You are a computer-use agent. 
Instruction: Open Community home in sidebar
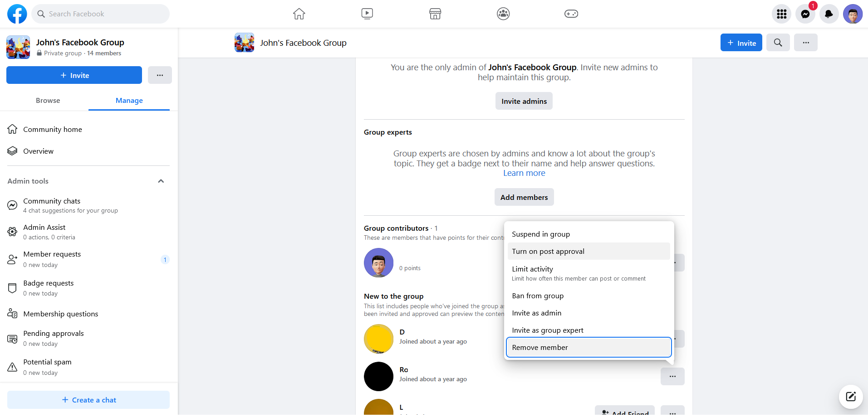[x=88, y=129]
